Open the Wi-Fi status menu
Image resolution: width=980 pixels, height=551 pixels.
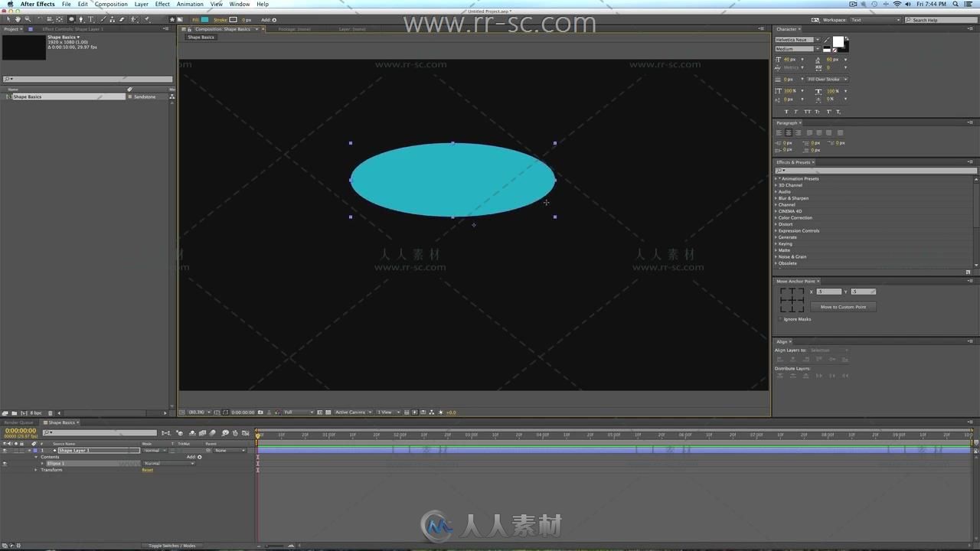click(897, 4)
